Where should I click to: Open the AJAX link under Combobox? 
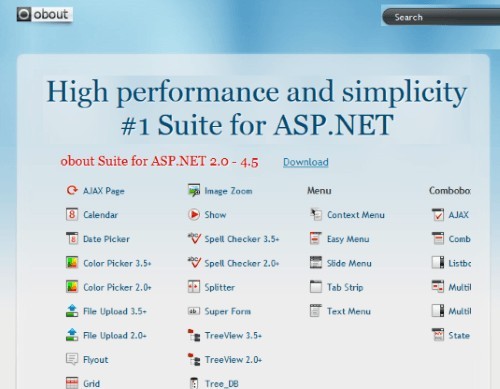(x=459, y=215)
